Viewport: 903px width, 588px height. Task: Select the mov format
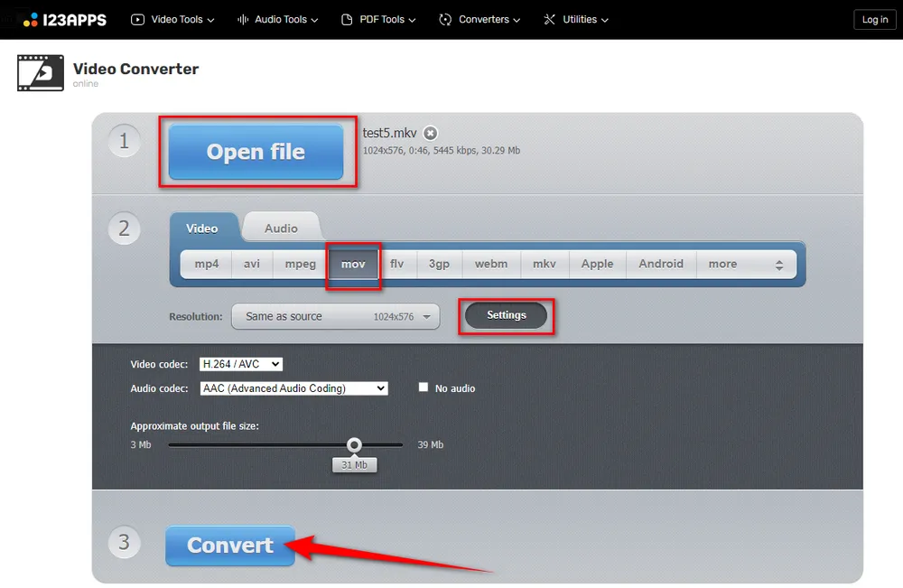(x=353, y=264)
